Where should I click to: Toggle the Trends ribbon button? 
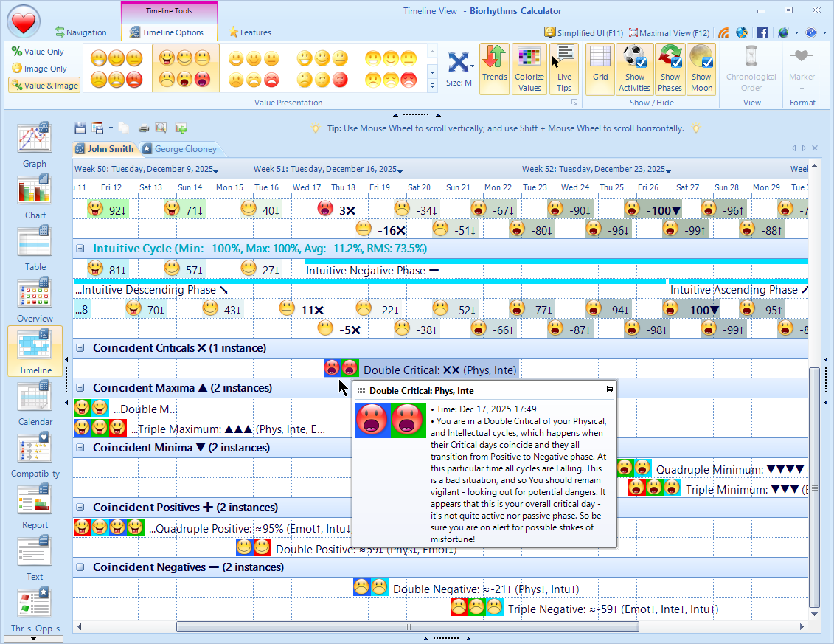click(x=494, y=68)
